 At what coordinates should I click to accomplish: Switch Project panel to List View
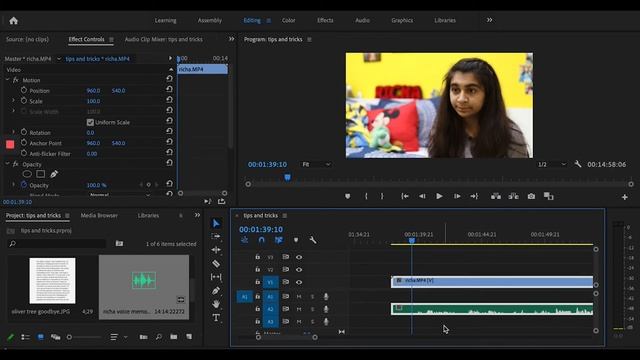[25, 337]
